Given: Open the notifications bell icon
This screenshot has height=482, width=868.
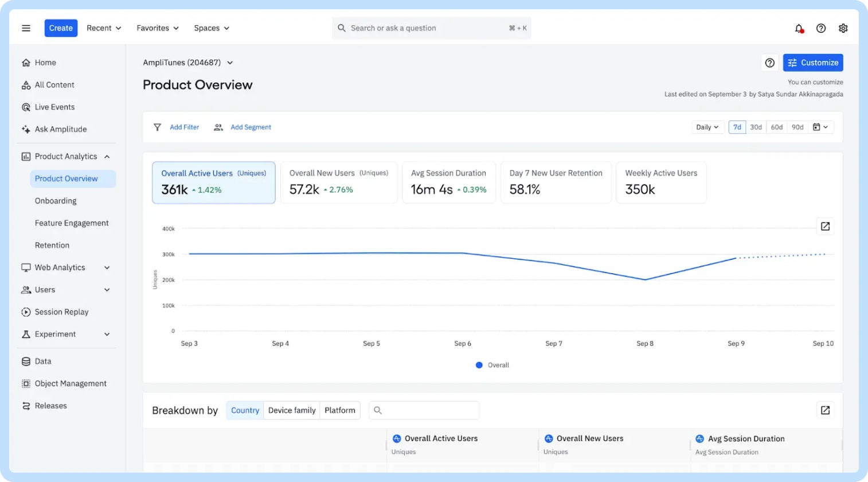Looking at the screenshot, I should click(799, 28).
